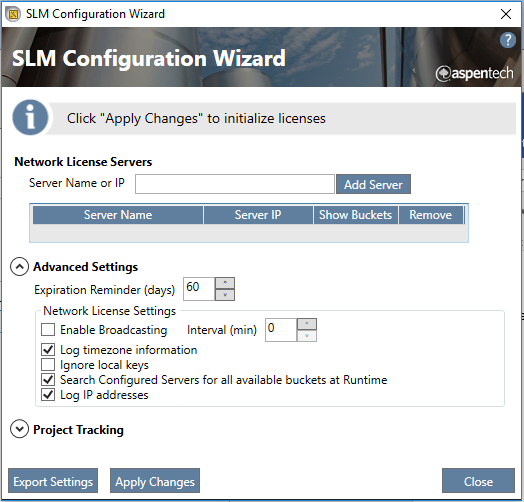524x502 pixels.
Task: Uncheck Search Configured Servers for all buckets
Action: pos(48,380)
